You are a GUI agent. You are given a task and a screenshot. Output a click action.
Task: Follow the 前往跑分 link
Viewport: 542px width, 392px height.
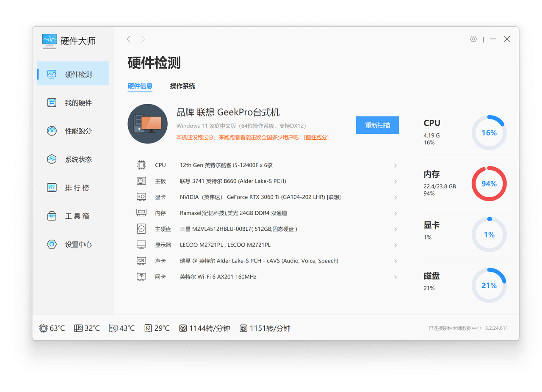coord(316,137)
